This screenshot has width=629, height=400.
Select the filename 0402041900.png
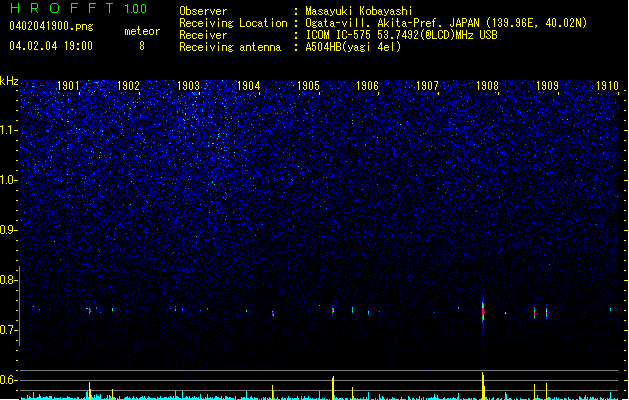tap(51, 26)
